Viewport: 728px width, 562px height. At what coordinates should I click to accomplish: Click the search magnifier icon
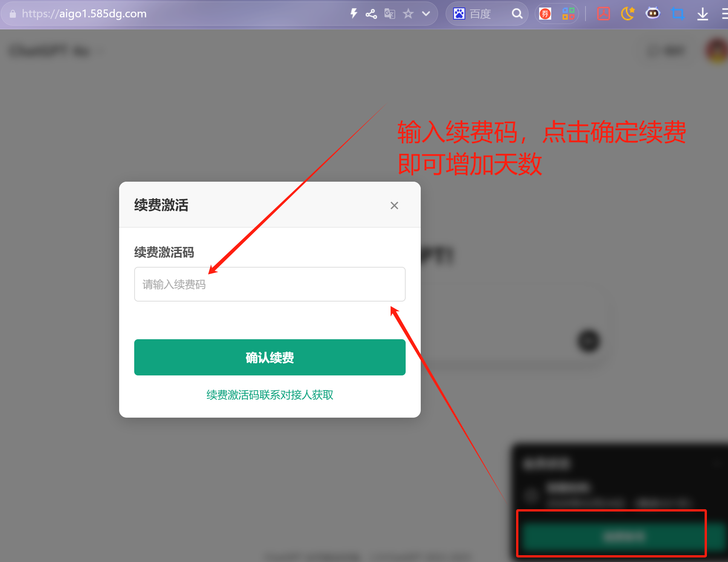click(517, 14)
